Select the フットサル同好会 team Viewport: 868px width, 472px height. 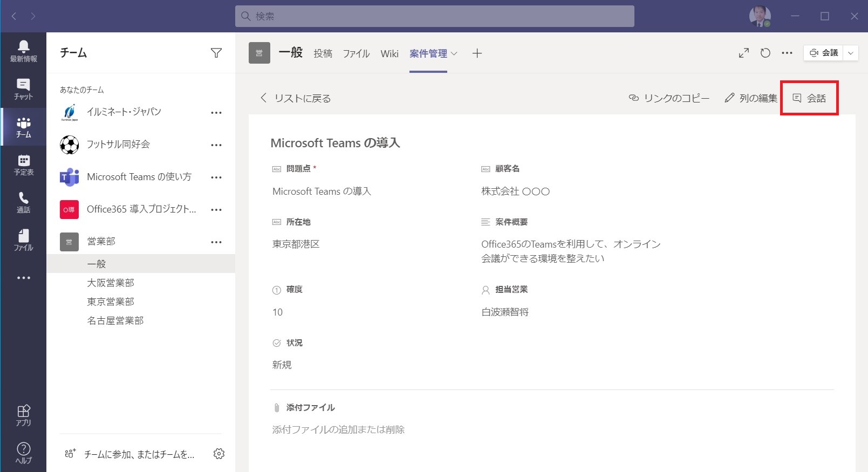point(118,145)
